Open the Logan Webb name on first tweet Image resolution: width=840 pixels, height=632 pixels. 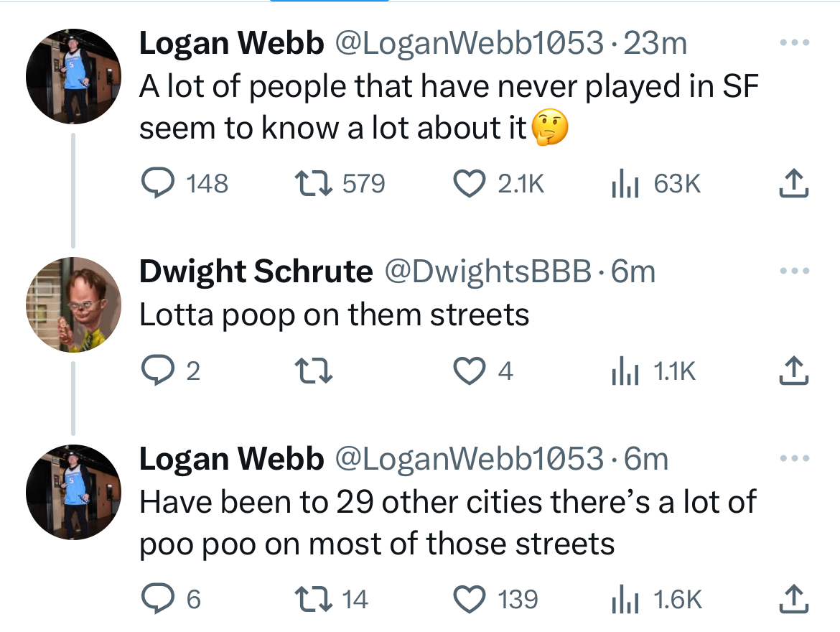pyautogui.click(x=231, y=44)
